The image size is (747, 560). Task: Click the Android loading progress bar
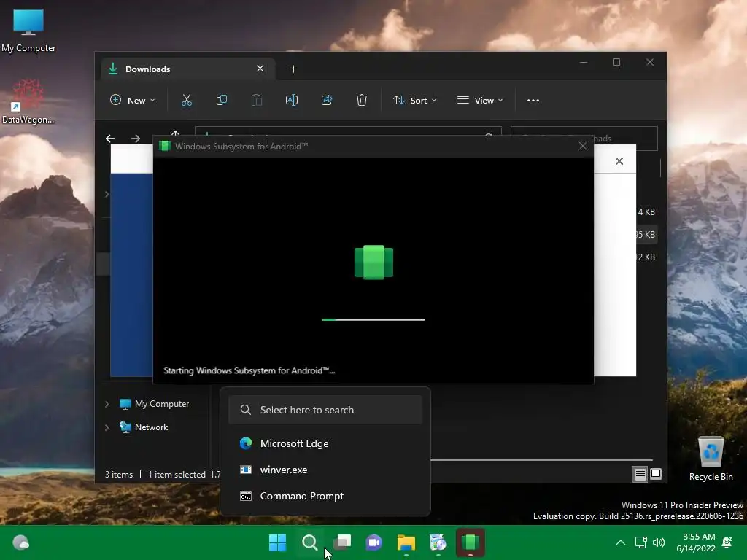pos(373,319)
